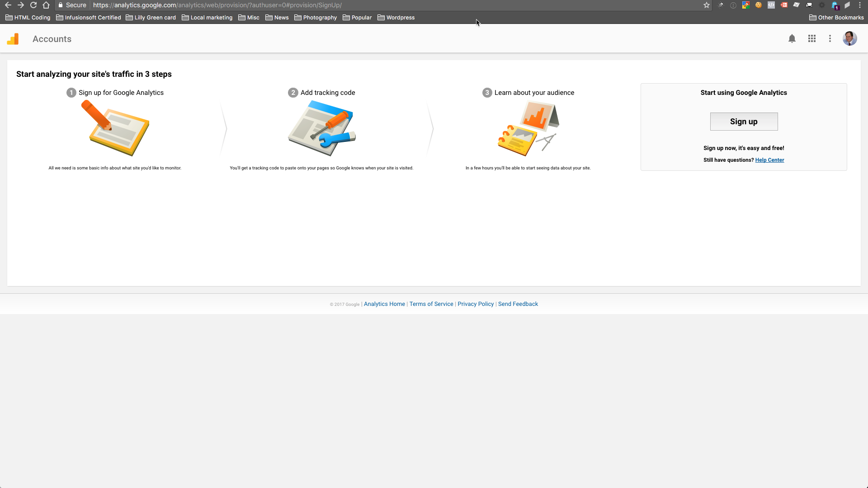Open the Privacy Policy link
Image resolution: width=868 pixels, height=488 pixels.
pos(476,304)
